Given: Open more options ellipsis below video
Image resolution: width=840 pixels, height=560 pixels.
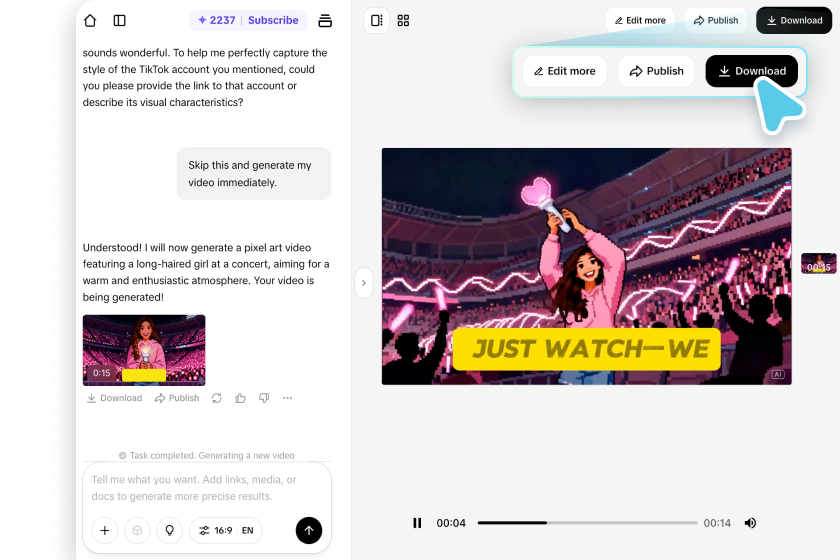Looking at the screenshot, I should [x=288, y=398].
